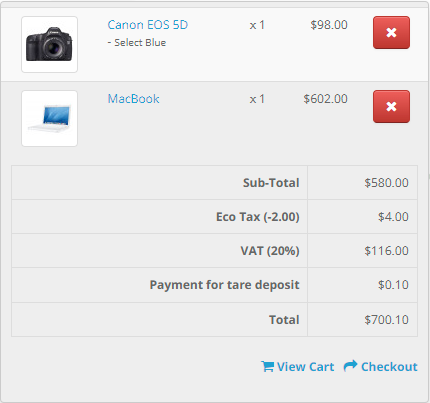Proceed via the Checkout link text
Image resolution: width=430 pixels, height=403 pixels.
pyautogui.click(x=389, y=367)
